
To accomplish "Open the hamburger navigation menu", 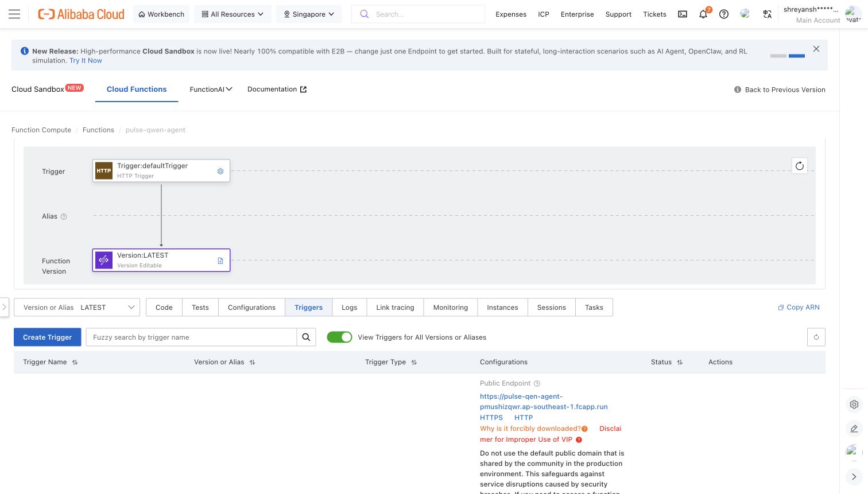I will tap(14, 14).
